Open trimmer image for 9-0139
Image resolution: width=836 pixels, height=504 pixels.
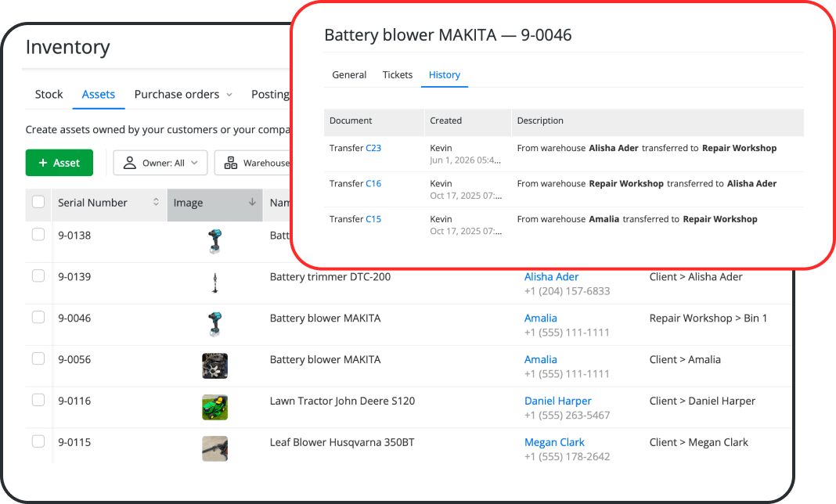(x=214, y=283)
